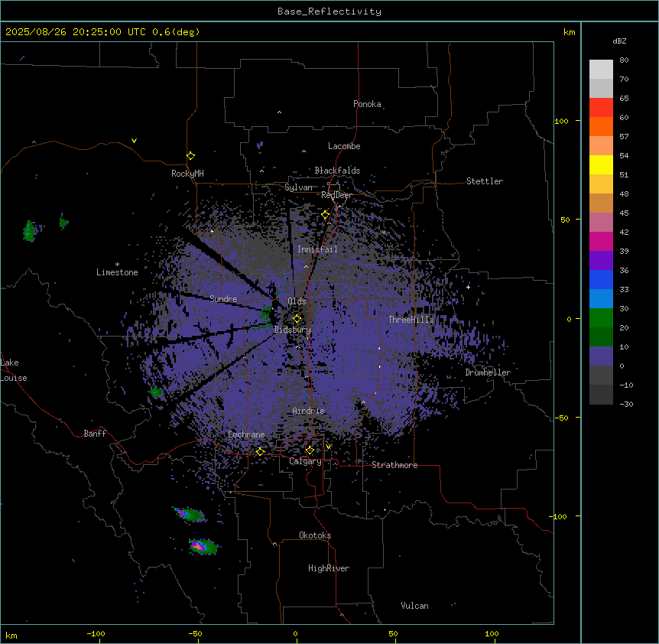Click the Ponoka city label

367,104
